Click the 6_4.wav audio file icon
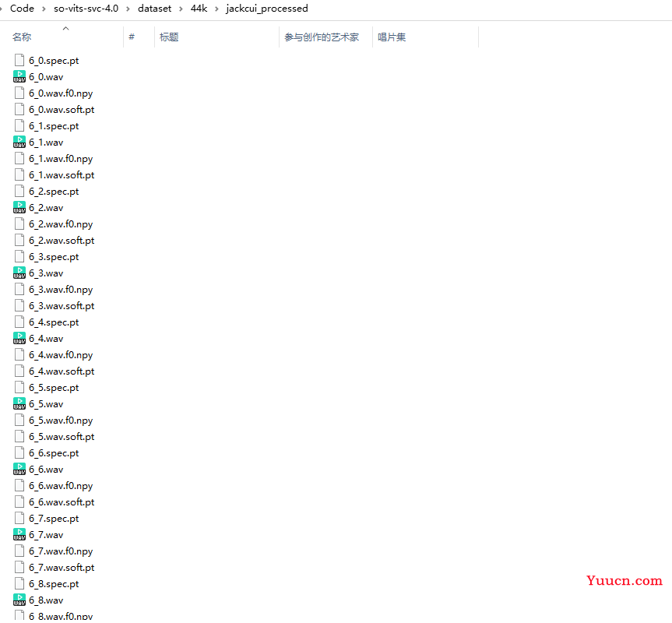 [19, 339]
